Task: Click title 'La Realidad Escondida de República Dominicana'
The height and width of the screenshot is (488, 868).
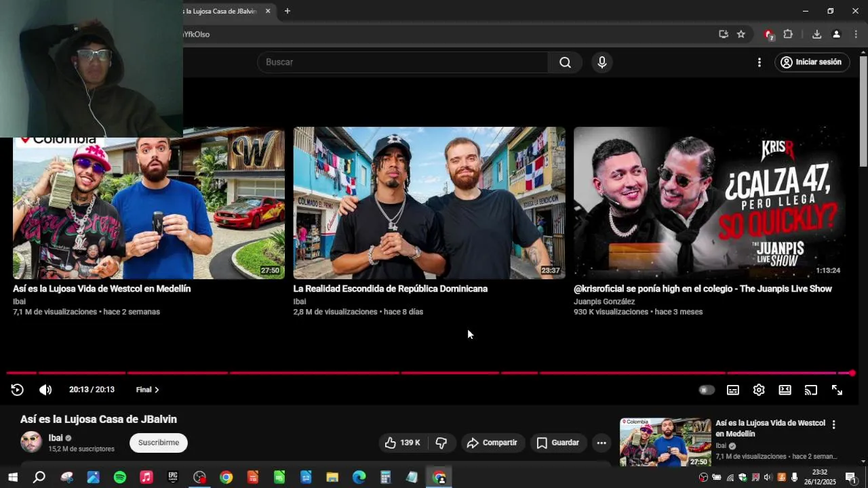Action: (390, 289)
